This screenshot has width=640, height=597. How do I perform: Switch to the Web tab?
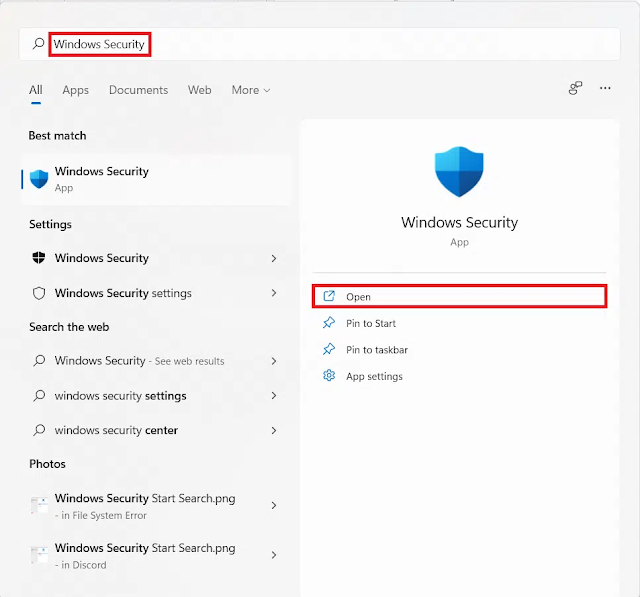pyautogui.click(x=200, y=90)
